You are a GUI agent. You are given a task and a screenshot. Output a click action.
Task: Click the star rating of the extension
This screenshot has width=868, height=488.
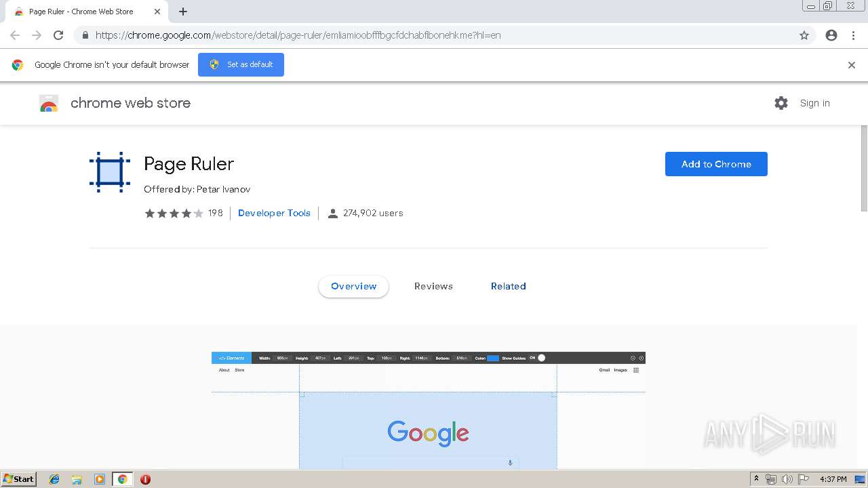click(x=174, y=213)
